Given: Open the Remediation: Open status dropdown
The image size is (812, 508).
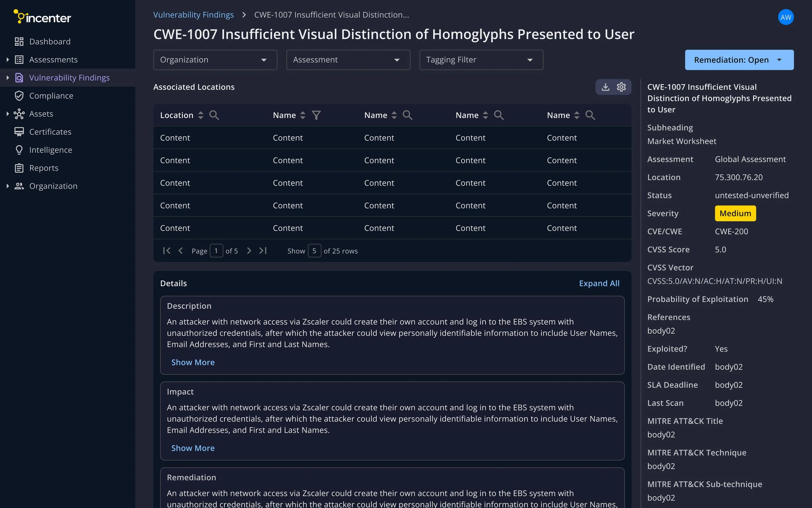Looking at the screenshot, I should click(739, 60).
